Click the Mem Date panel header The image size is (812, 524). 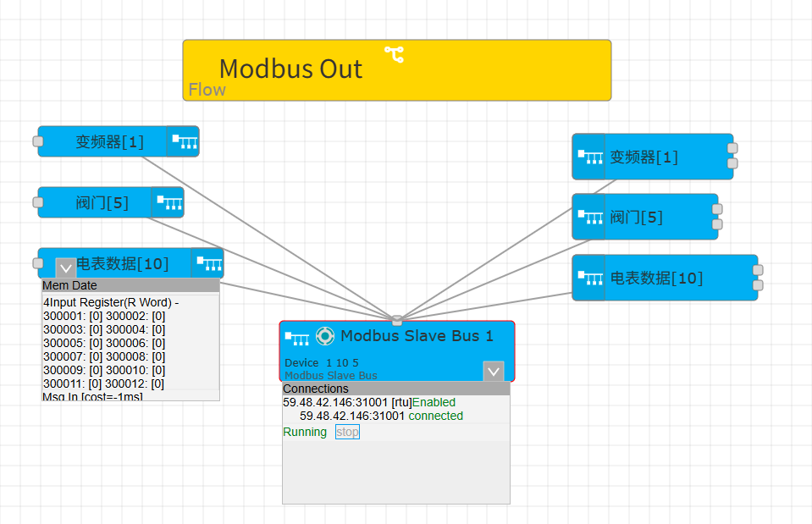pyautogui.click(x=130, y=285)
